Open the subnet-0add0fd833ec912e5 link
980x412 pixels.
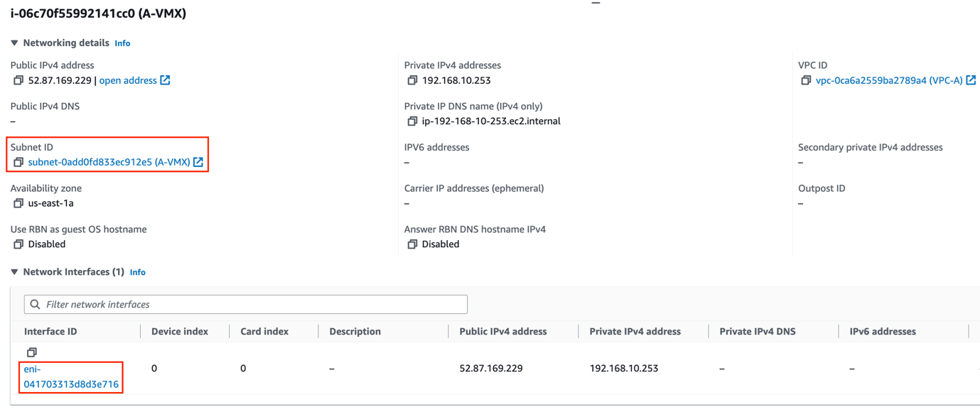(109, 163)
